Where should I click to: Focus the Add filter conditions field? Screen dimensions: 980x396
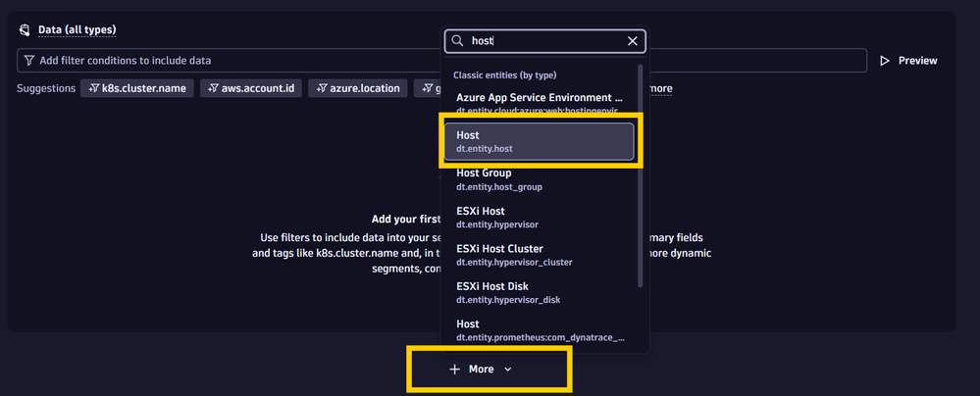pyautogui.click(x=441, y=61)
